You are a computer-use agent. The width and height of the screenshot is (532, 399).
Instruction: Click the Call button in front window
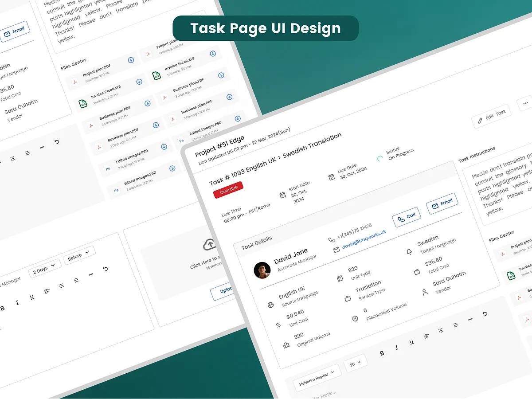[x=407, y=216]
